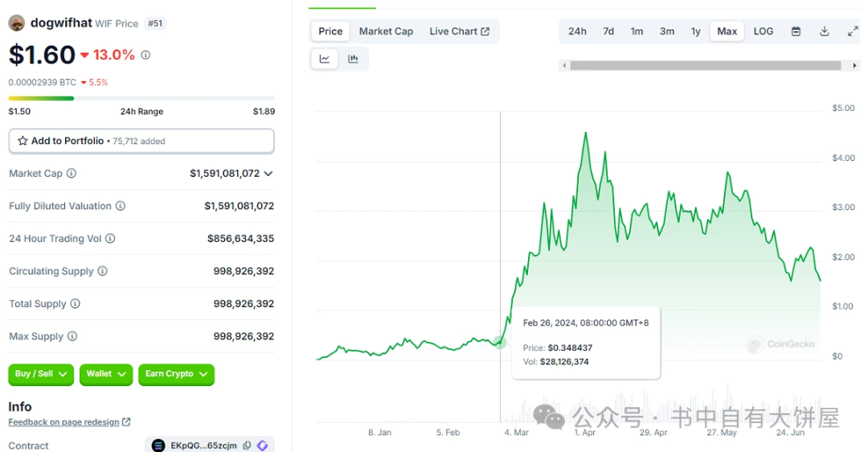Screen dimensions: 868x452
Task: Open the Live Chart tab
Action: [x=460, y=31]
